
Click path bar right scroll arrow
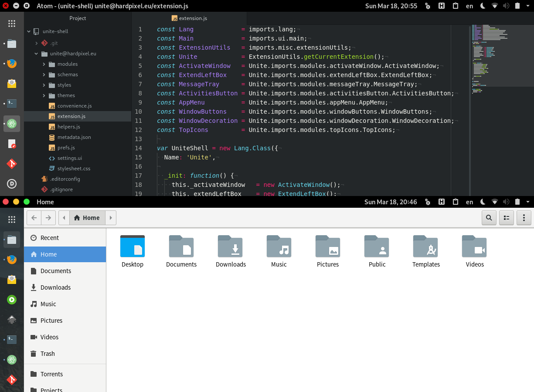coord(110,218)
